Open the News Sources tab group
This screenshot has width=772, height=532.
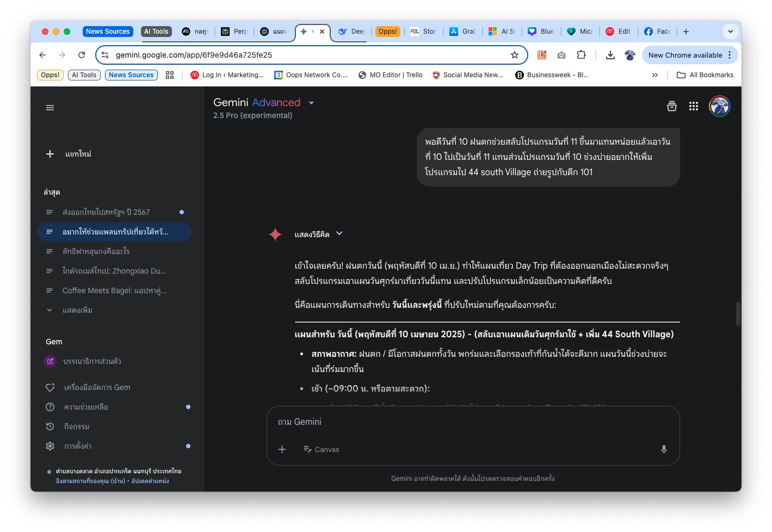[x=108, y=32]
